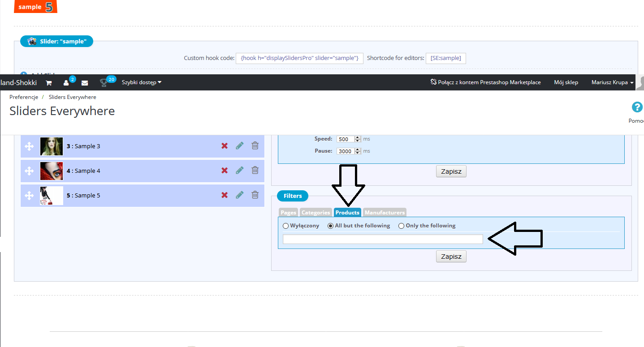Decrease the Speed value with down arrow

pos(358,141)
